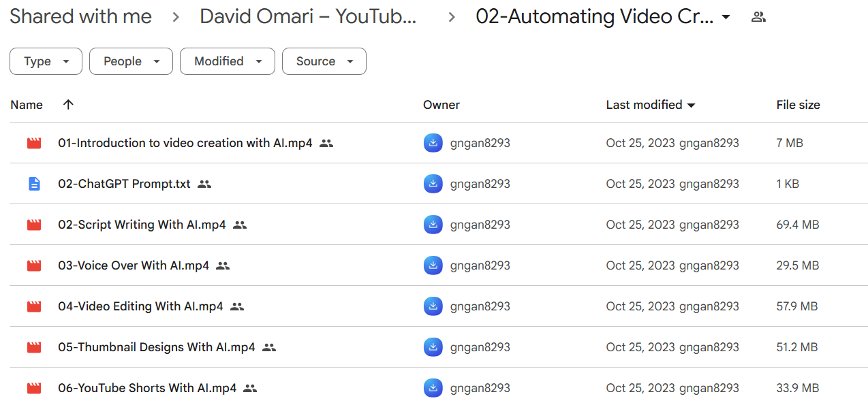The width and height of the screenshot is (868, 405).
Task: Click owner name gngan8293 in 01-Introduction row
Action: point(480,143)
